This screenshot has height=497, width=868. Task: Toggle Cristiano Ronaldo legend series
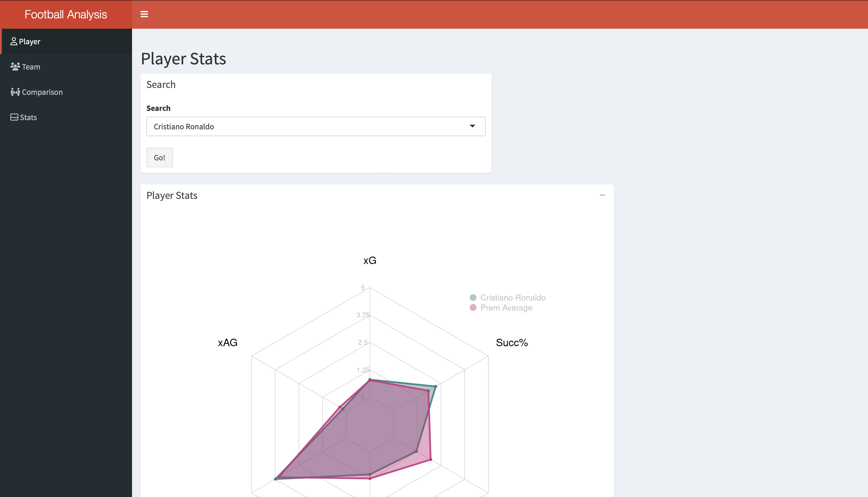pos(513,298)
